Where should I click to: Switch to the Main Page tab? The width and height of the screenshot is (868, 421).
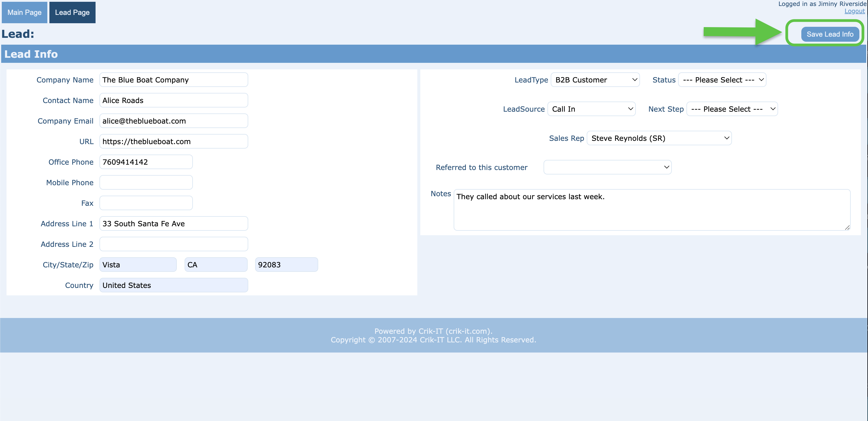click(x=24, y=12)
